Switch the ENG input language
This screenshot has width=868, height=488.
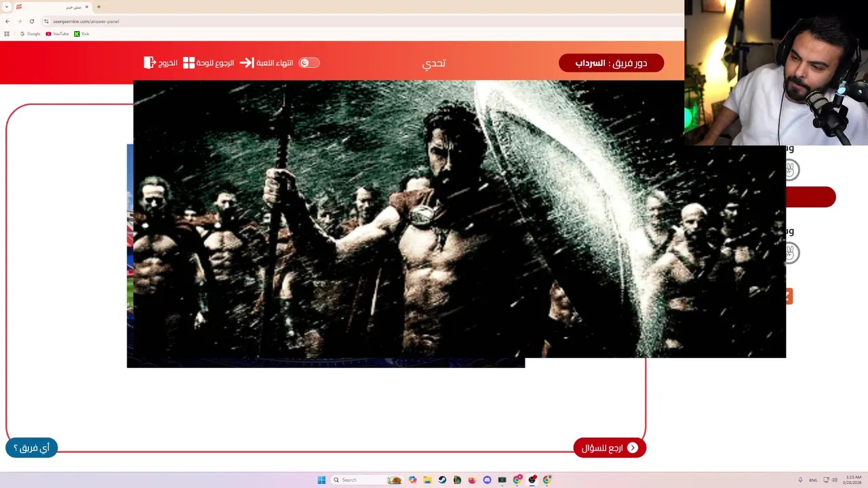coord(813,480)
